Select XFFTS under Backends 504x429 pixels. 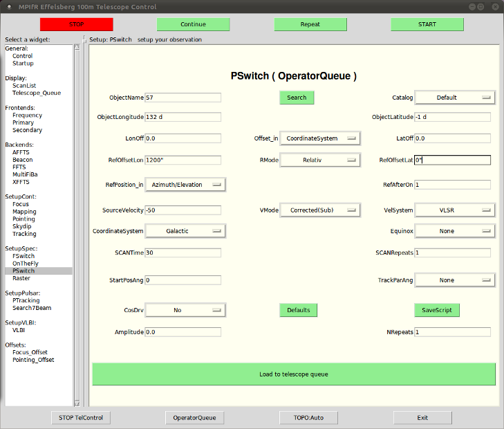[x=21, y=182]
